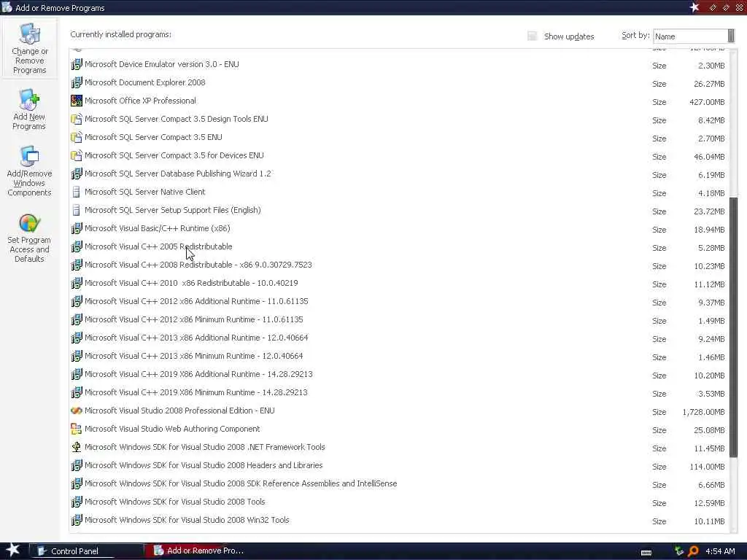Click the 25.08MB size value
747x560 pixels.
coord(709,430)
